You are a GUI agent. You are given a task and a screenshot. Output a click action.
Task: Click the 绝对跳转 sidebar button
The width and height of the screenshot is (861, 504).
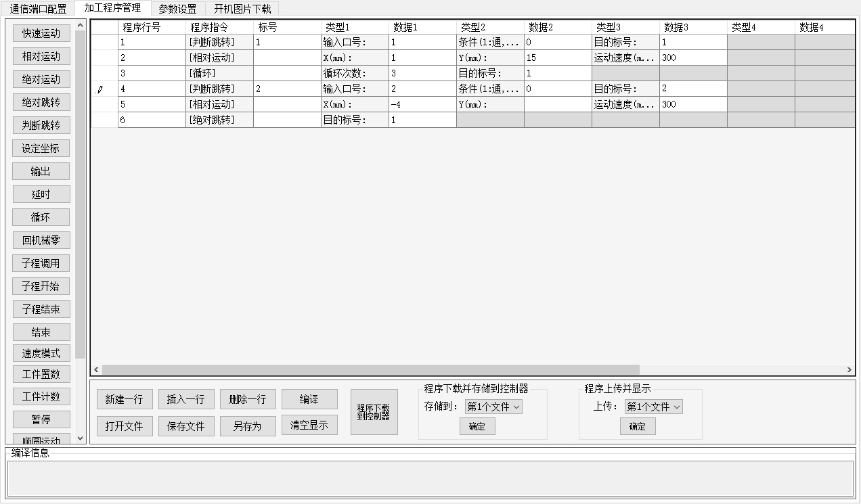click(x=41, y=102)
